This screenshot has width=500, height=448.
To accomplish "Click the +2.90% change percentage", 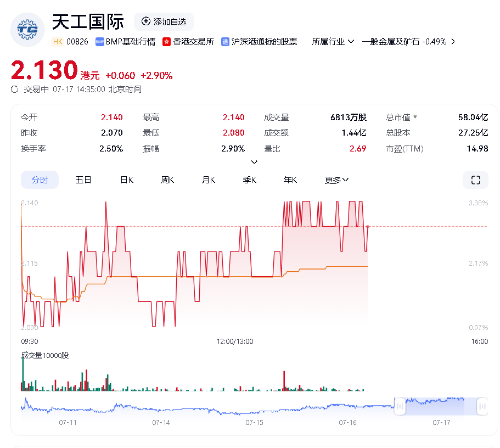I will click(x=156, y=76).
